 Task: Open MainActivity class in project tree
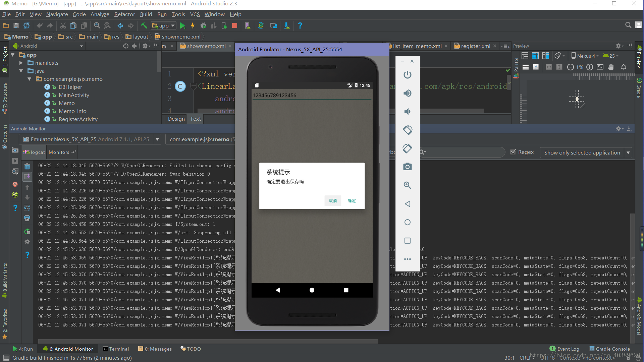tap(74, 95)
